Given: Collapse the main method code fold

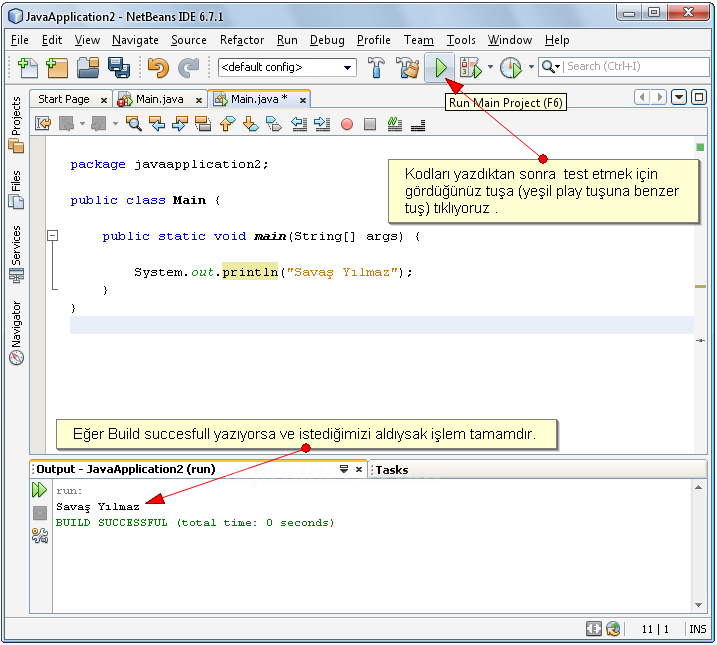Looking at the screenshot, I should 53,237.
